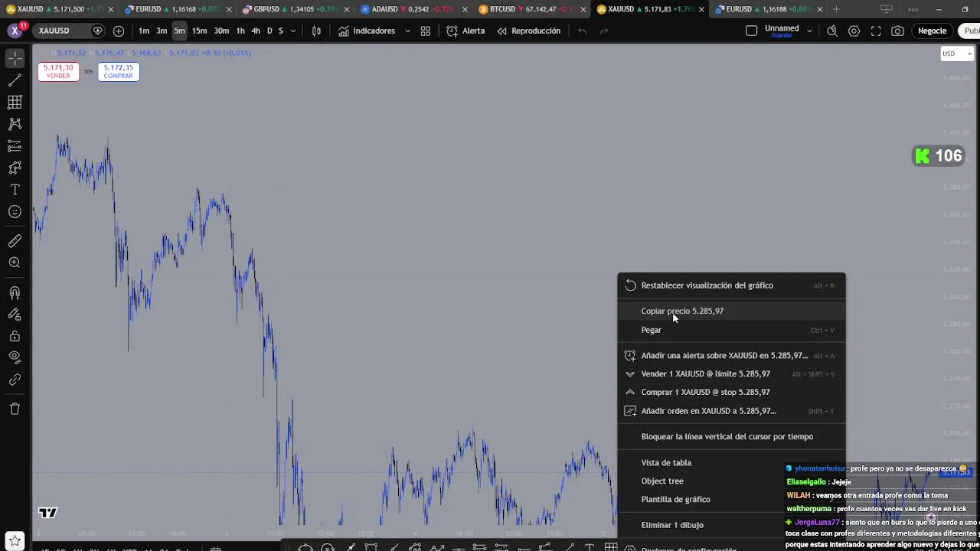Image resolution: width=980 pixels, height=551 pixels.
Task: Select the 4h timeframe
Action: (x=256, y=31)
